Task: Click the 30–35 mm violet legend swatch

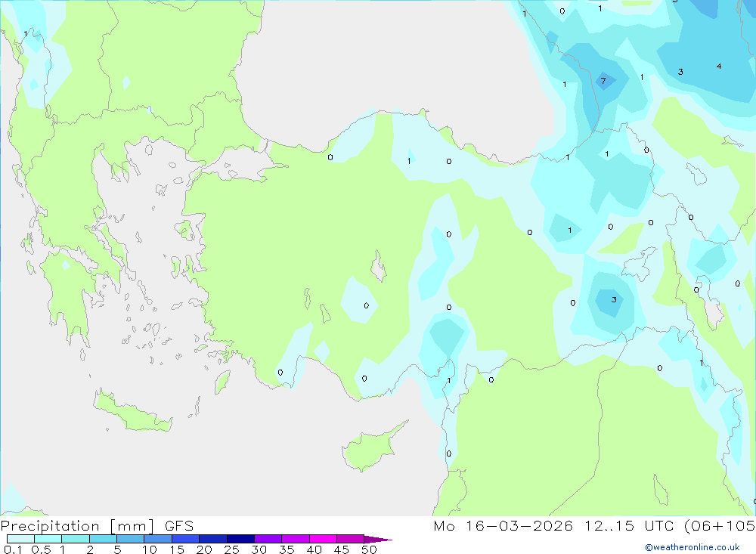Action: [268, 539]
